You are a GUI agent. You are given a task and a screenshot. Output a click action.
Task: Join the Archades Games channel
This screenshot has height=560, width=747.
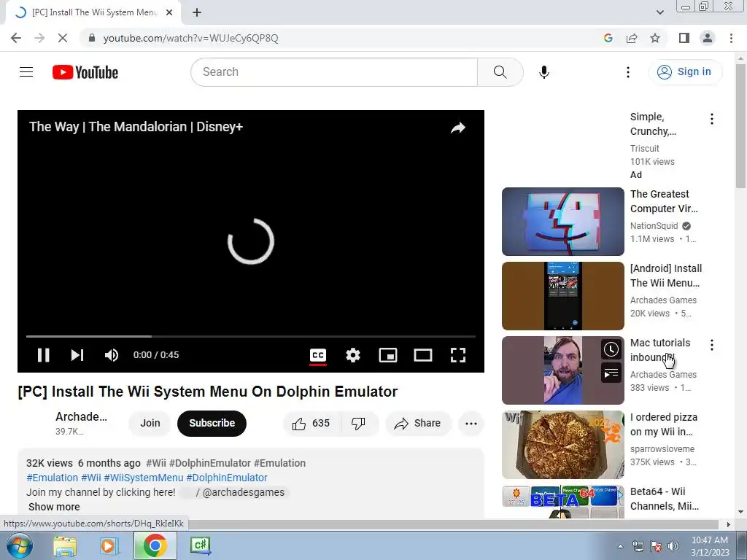coord(150,423)
